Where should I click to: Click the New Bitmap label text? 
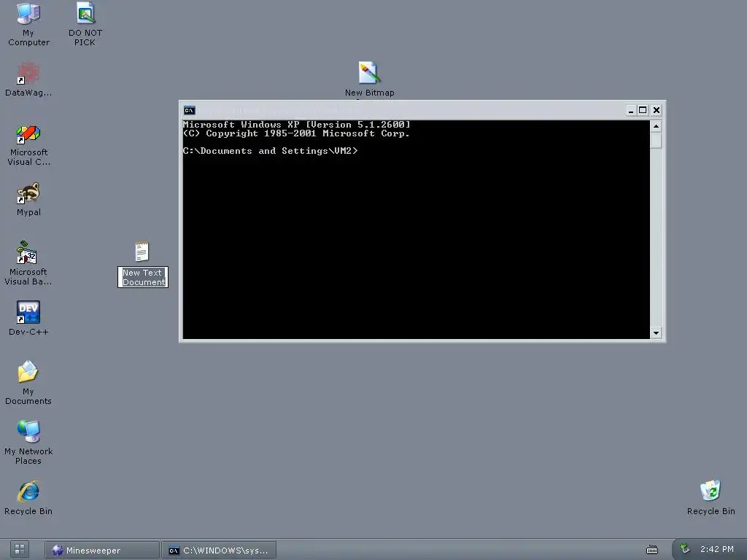[x=369, y=93]
